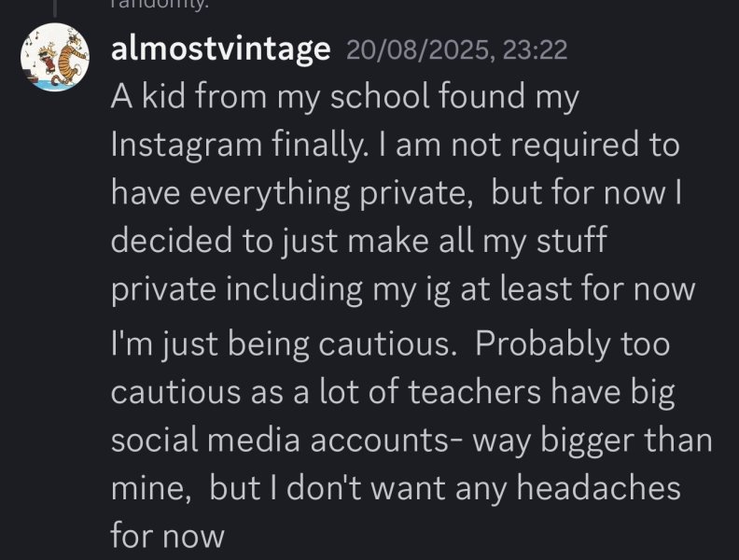
Task: Click the word 'headaches' in the message
Action: pyautogui.click(x=598, y=488)
